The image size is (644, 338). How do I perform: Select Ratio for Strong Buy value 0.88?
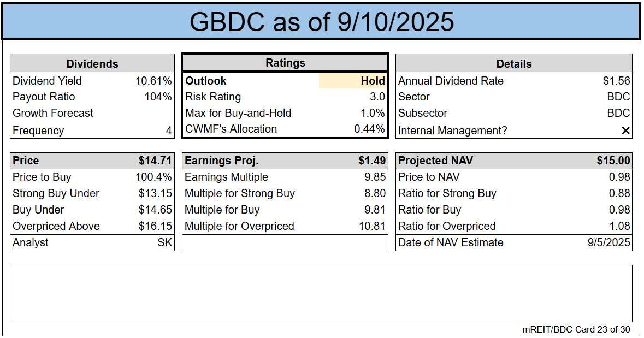coord(619,193)
